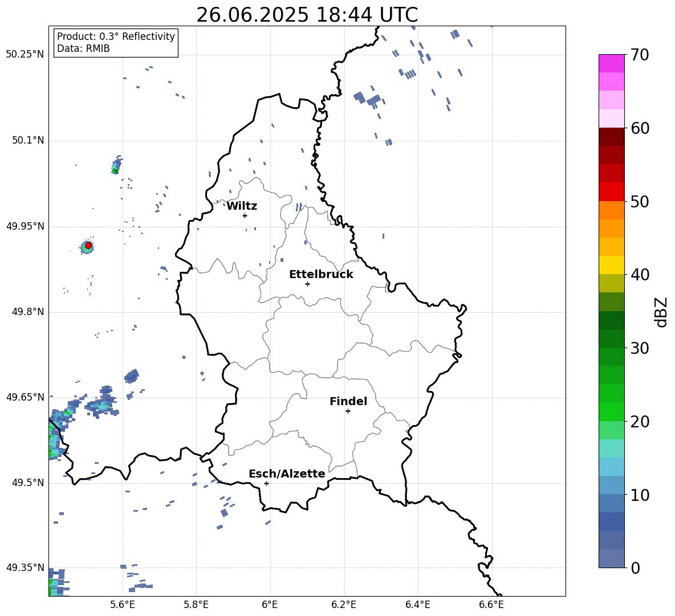Click the 6°E longitude label

270,605
